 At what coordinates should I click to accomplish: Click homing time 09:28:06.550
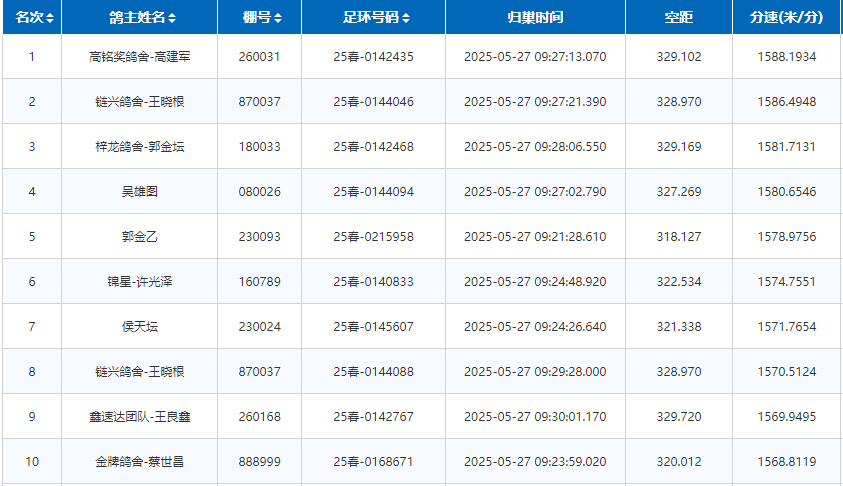click(570, 146)
